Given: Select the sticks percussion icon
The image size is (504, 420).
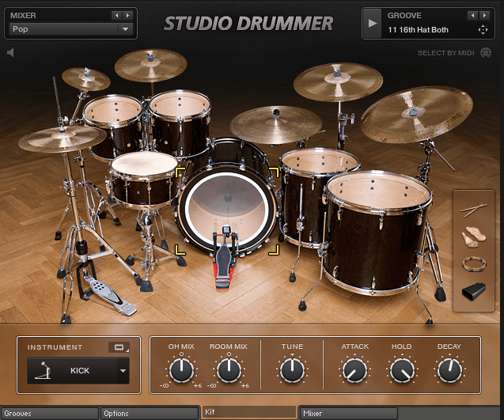Looking at the screenshot, I should pyautogui.click(x=474, y=210).
